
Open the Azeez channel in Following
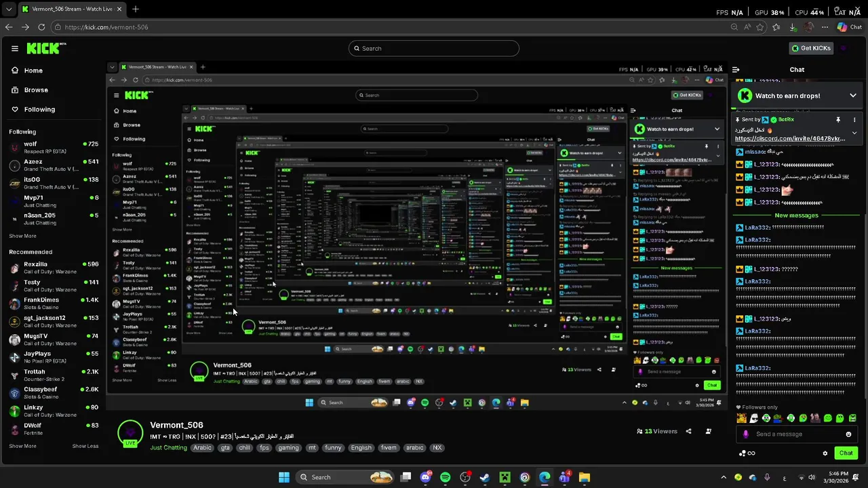(53, 165)
